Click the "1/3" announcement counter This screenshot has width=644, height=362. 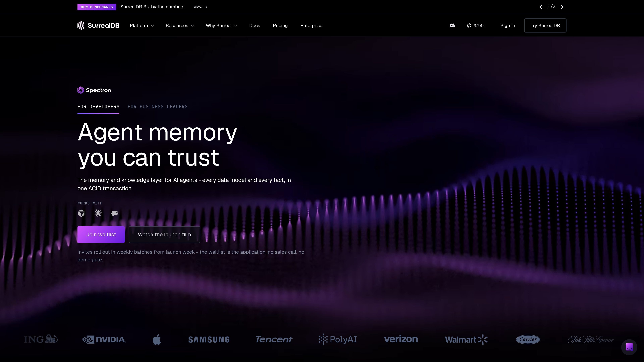point(551,7)
